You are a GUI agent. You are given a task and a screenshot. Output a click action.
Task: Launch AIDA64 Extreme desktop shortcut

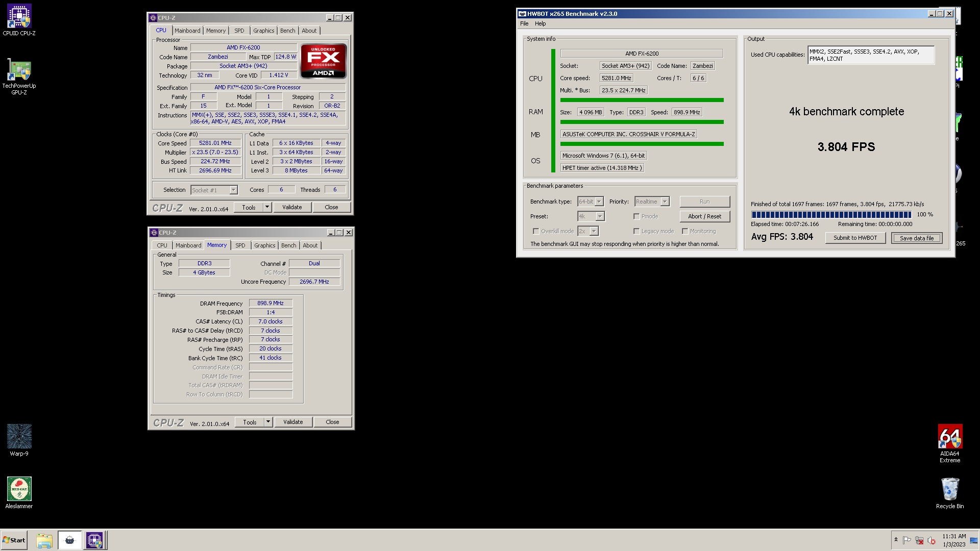[950, 443]
